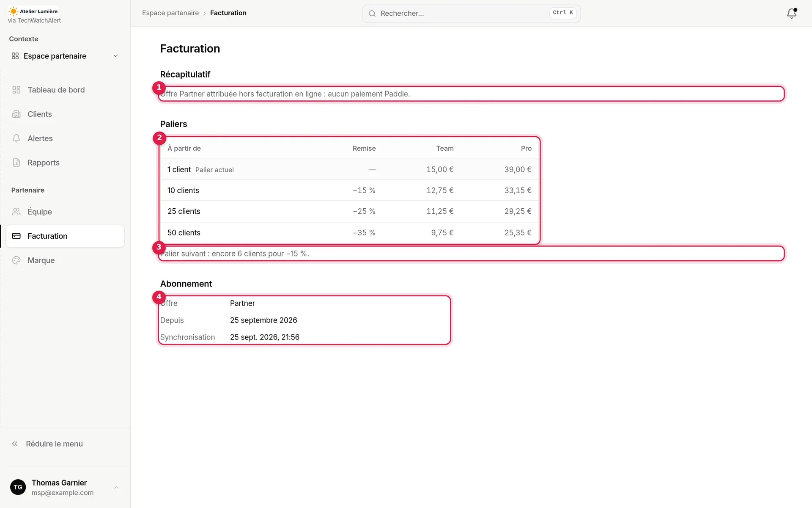Click '25 septembre 2026' subscription date
812x508 pixels.
coord(263,320)
